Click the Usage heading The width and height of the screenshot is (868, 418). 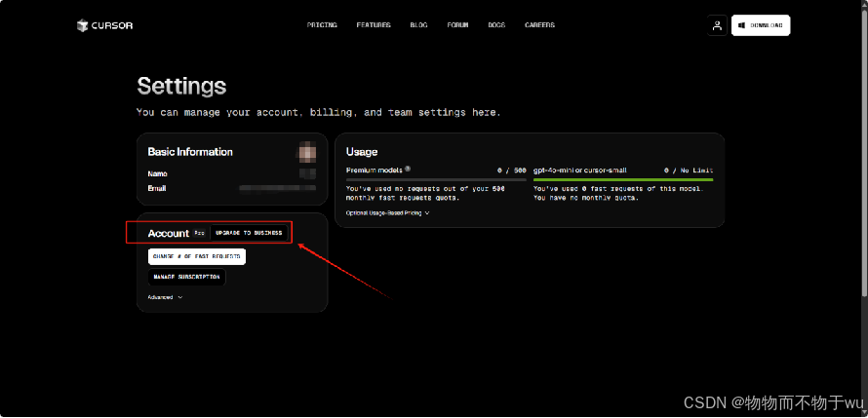pos(362,152)
